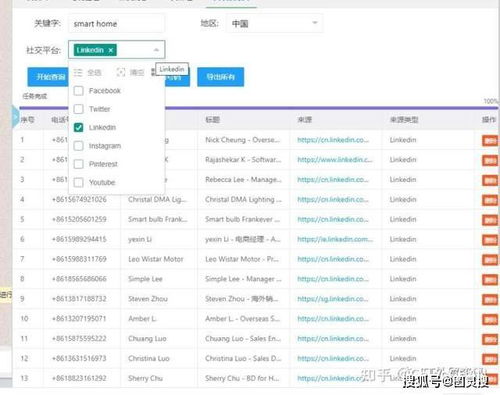Select phone number +8615205601259

pos(79,219)
